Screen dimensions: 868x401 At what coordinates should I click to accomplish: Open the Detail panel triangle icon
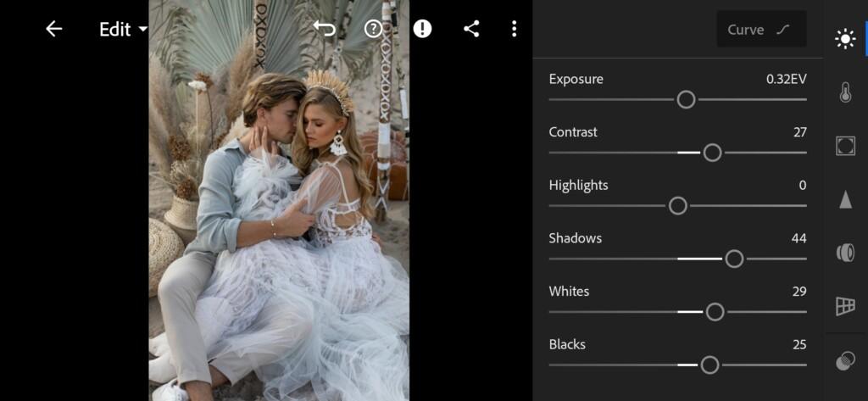[x=845, y=199]
